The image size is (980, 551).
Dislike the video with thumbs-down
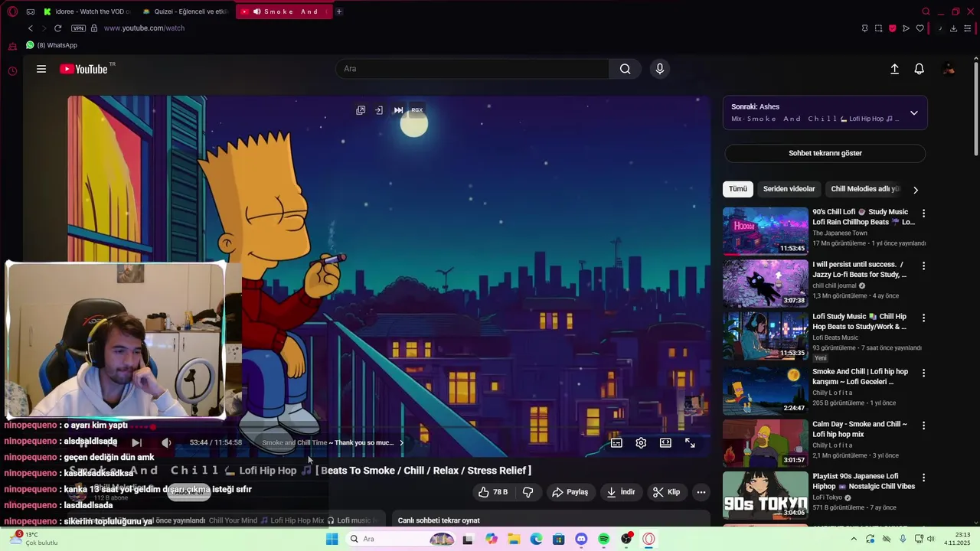[528, 492]
